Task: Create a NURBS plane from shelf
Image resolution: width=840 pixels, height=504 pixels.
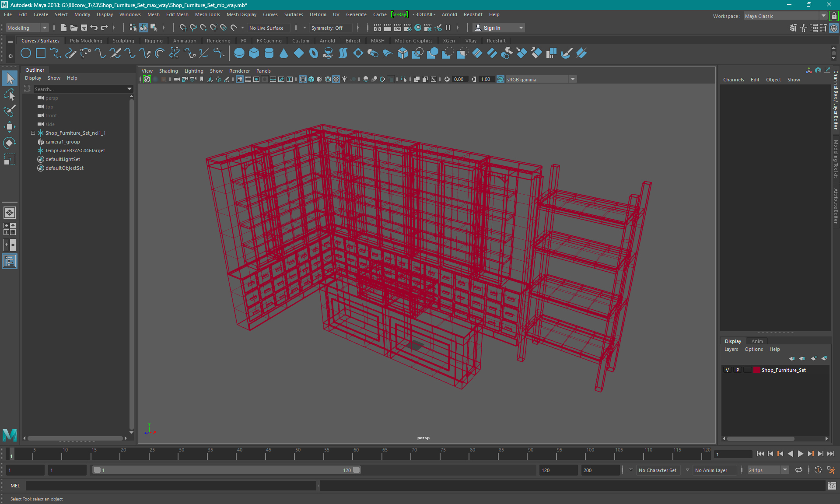Action: coord(299,53)
